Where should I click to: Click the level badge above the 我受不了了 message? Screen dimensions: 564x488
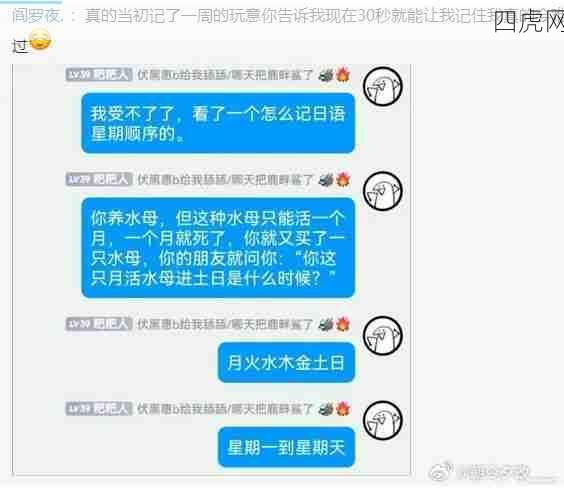(x=99, y=74)
